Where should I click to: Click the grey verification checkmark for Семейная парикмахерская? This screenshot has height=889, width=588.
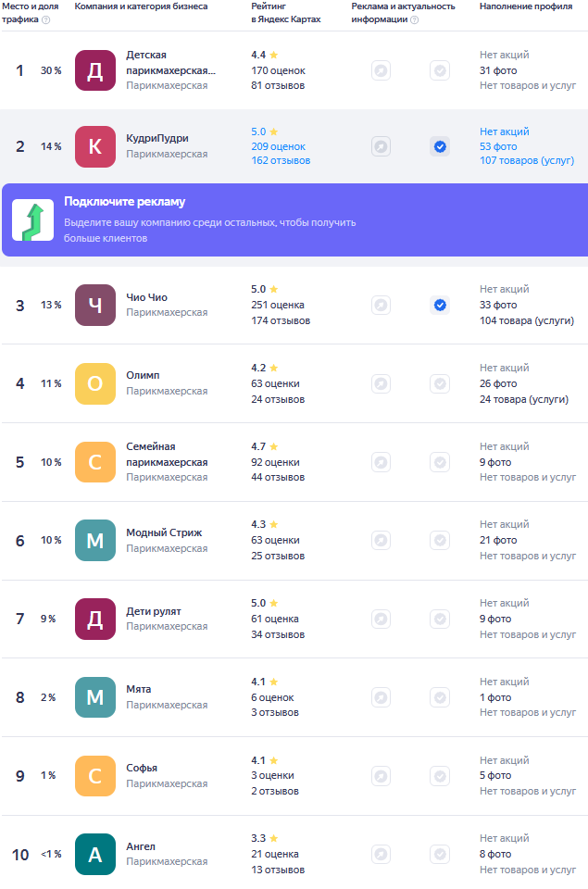440,462
